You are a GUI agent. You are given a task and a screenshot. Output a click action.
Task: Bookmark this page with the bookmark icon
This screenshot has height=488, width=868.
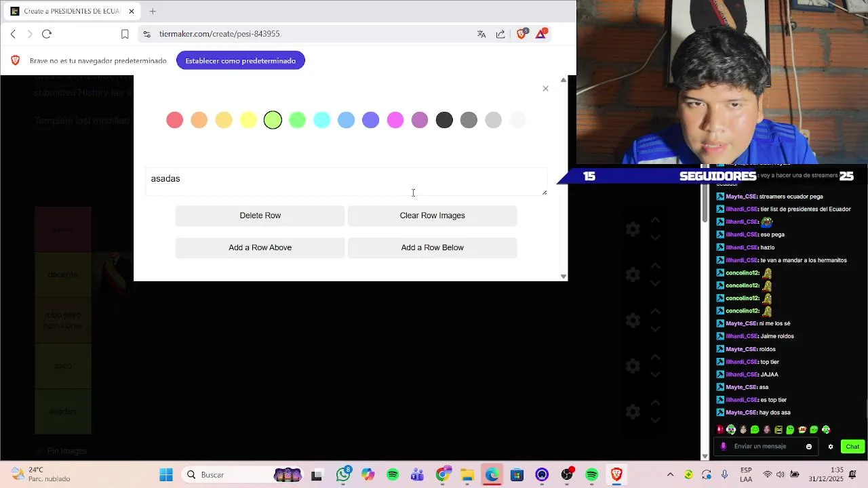pyautogui.click(x=125, y=34)
